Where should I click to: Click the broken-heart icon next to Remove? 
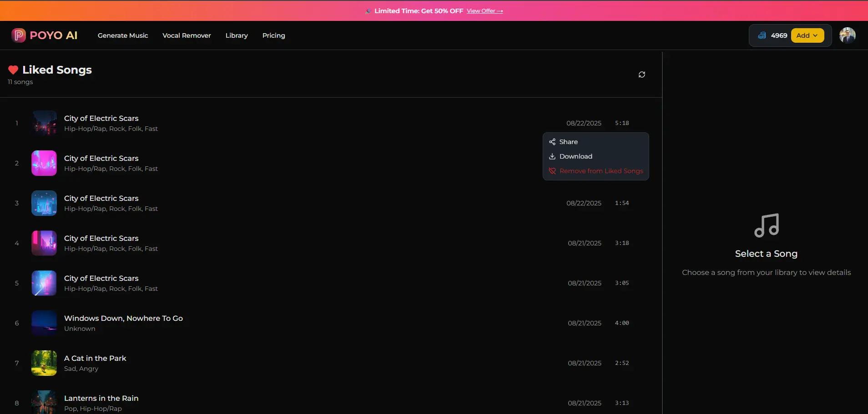(552, 171)
